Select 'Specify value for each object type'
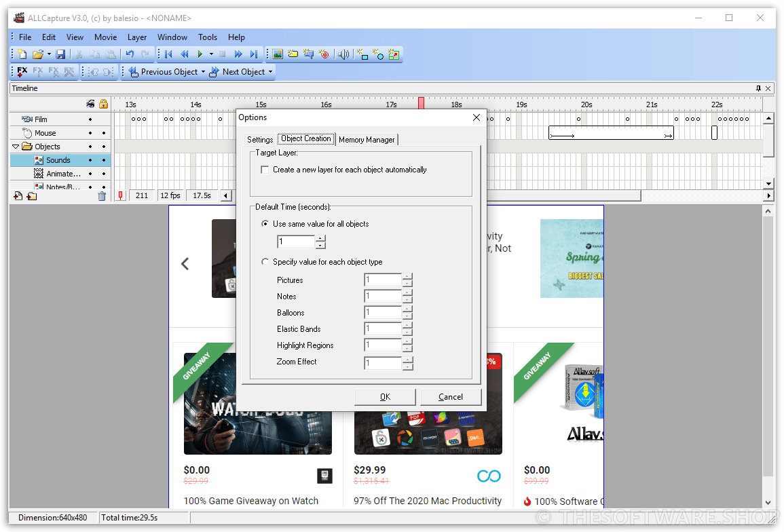784x532 pixels. tap(265, 262)
